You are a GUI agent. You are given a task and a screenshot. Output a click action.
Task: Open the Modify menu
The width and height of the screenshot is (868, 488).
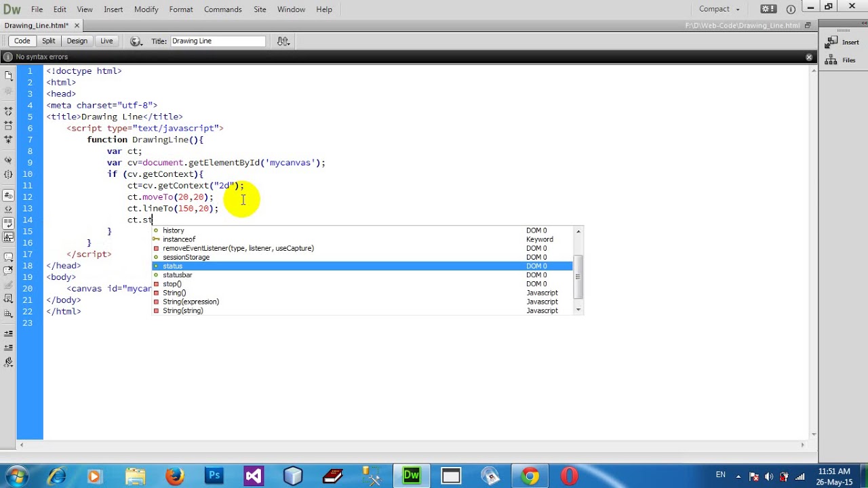click(146, 9)
